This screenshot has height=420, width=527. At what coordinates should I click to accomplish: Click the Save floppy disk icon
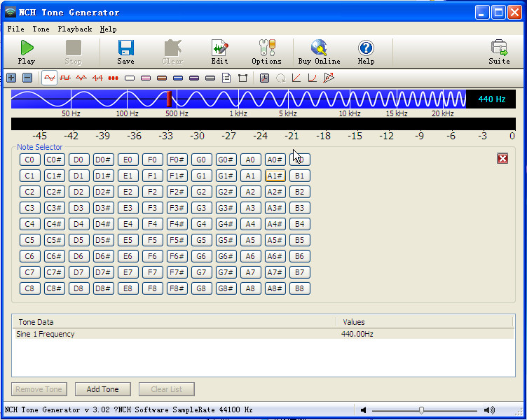tap(126, 52)
